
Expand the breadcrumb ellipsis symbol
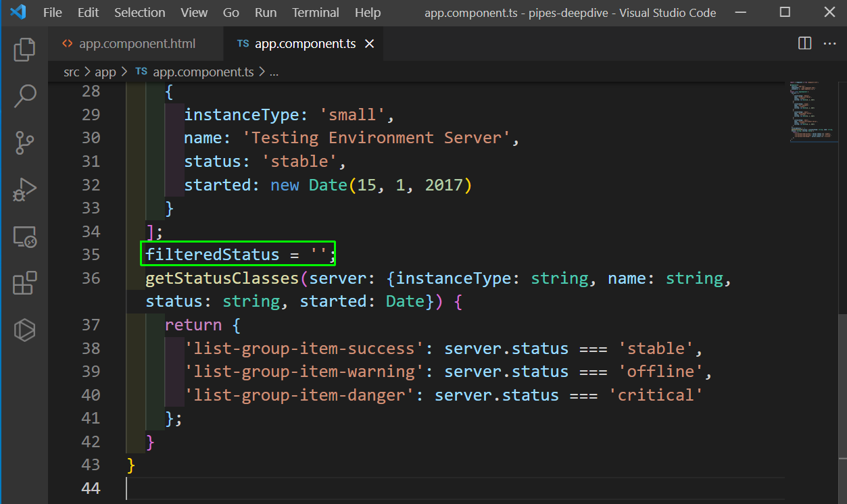(274, 72)
